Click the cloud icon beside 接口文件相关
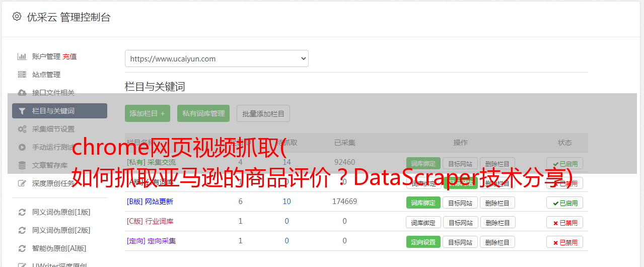644x267 pixels. (x=22, y=93)
